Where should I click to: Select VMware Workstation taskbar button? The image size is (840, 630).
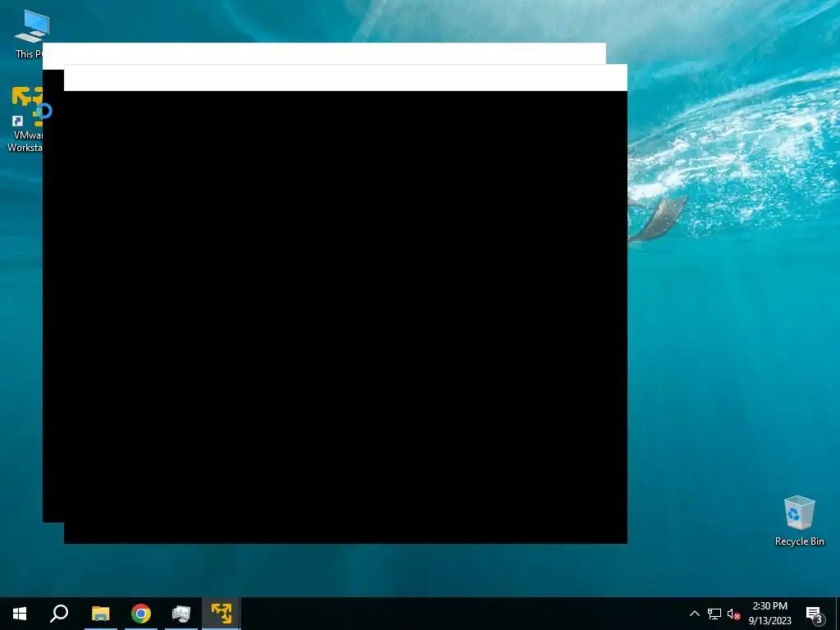click(x=221, y=614)
